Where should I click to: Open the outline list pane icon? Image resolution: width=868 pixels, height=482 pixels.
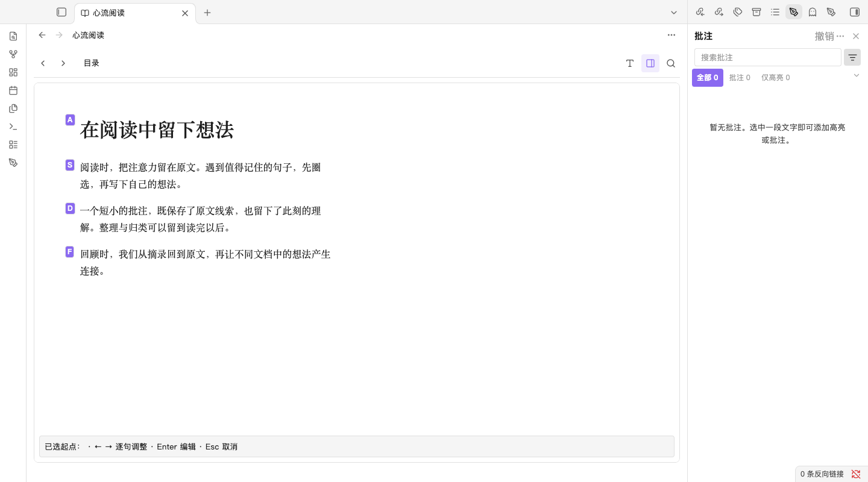click(x=775, y=12)
